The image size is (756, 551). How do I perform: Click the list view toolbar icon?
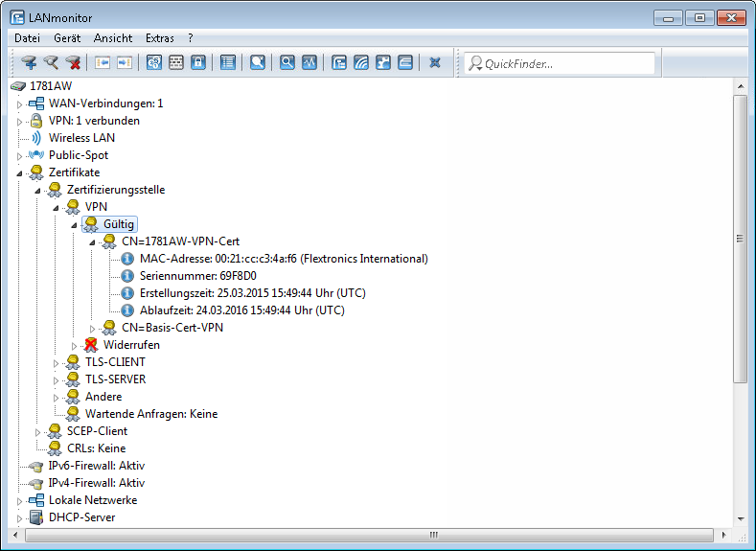pyautogui.click(x=228, y=63)
